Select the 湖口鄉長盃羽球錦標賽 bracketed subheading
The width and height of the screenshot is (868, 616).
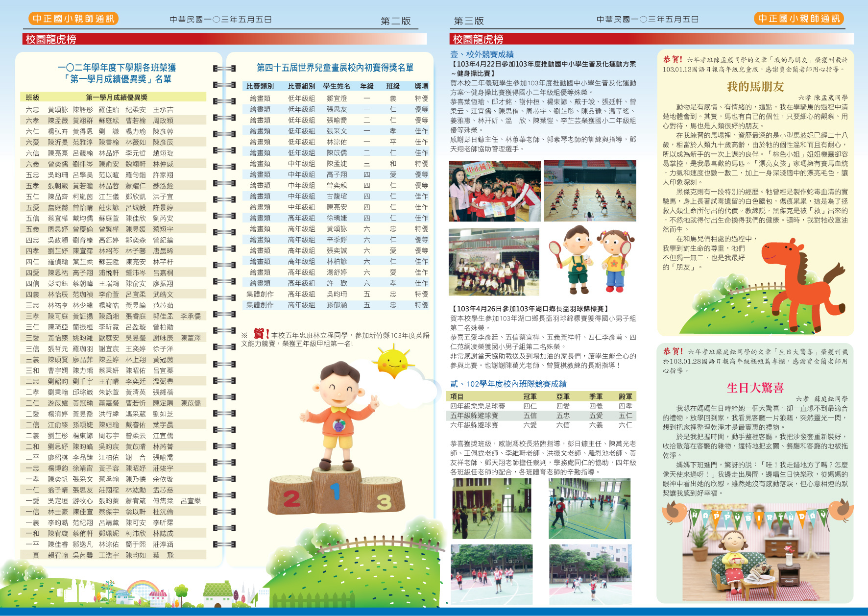pyautogui.click(x=530, y=309)
